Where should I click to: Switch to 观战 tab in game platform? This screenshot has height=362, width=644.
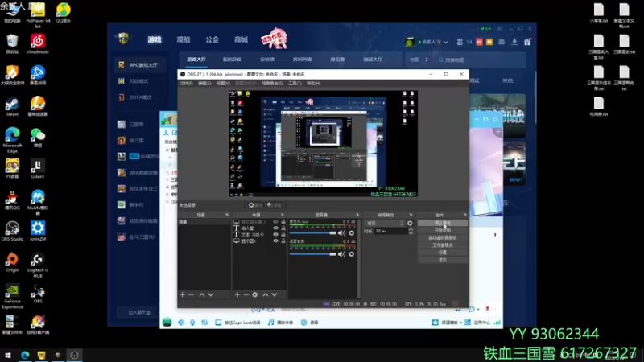point(184,39)
